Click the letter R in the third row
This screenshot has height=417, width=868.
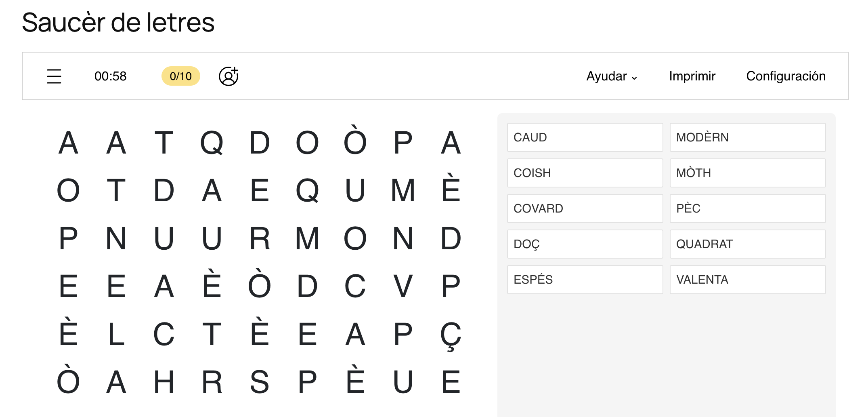tap(260, 238)
